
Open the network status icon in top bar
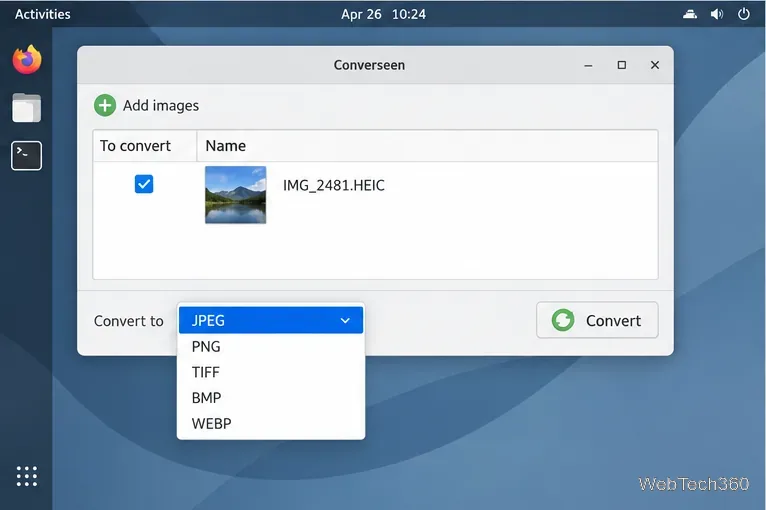coord(690,14)
